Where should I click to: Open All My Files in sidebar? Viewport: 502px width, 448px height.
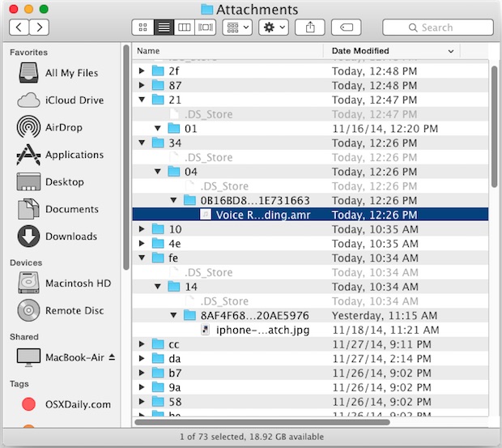point(60,73)
